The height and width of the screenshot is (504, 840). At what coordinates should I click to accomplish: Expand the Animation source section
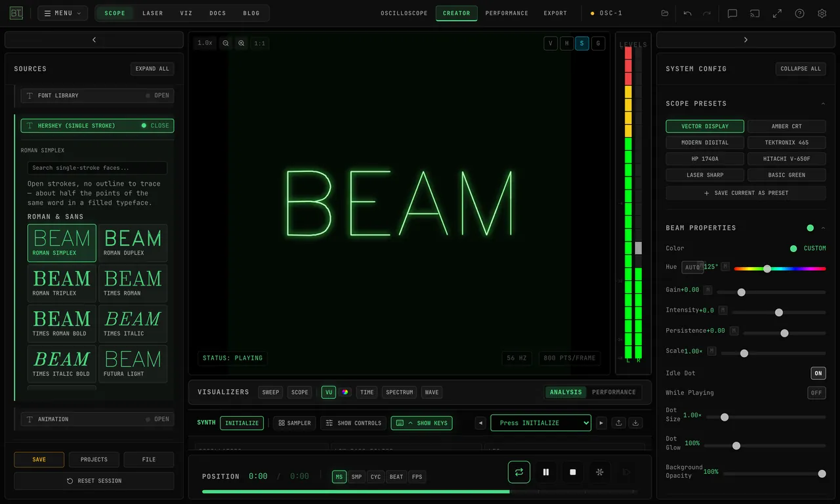pos(97,419)
